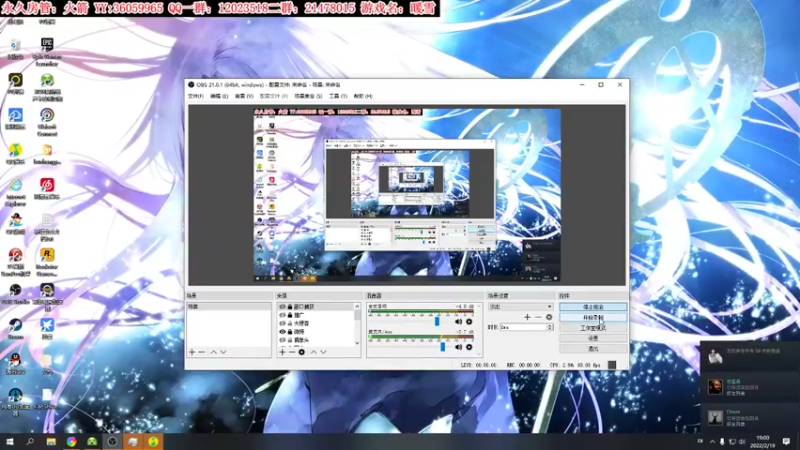Click 停止推流 stop streaming button
The image size is (800, 450).
click(x=593, y=307)
